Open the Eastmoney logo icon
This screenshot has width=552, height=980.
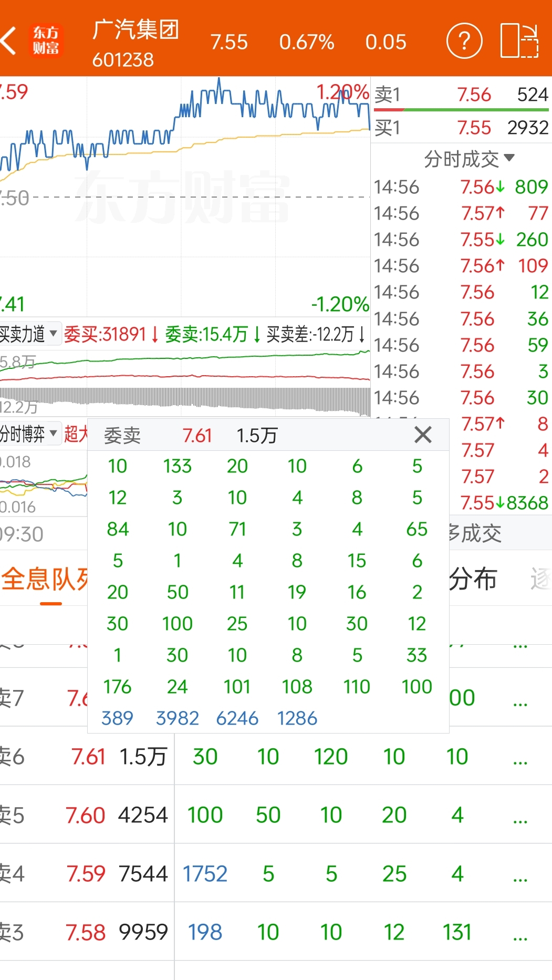[x=46, y=40]
